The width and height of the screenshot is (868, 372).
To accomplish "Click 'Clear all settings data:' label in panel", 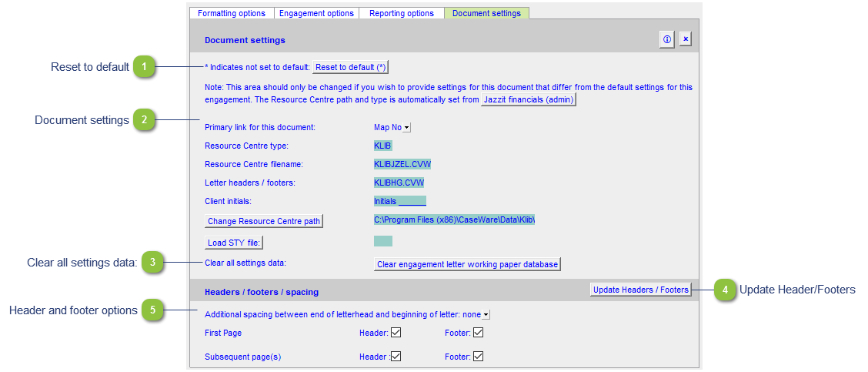I will click(x=245, y=262).
